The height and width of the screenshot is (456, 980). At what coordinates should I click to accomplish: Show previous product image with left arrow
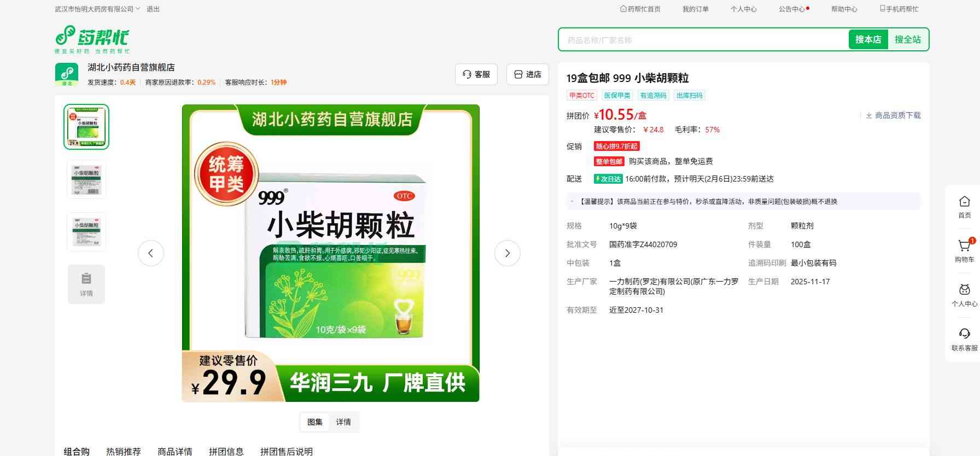click(151, 253)
